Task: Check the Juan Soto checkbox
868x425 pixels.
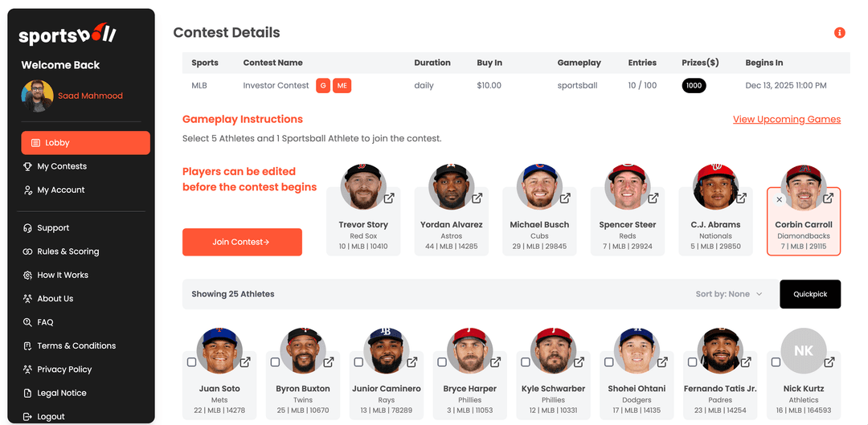Action: [x=191, y=362]
